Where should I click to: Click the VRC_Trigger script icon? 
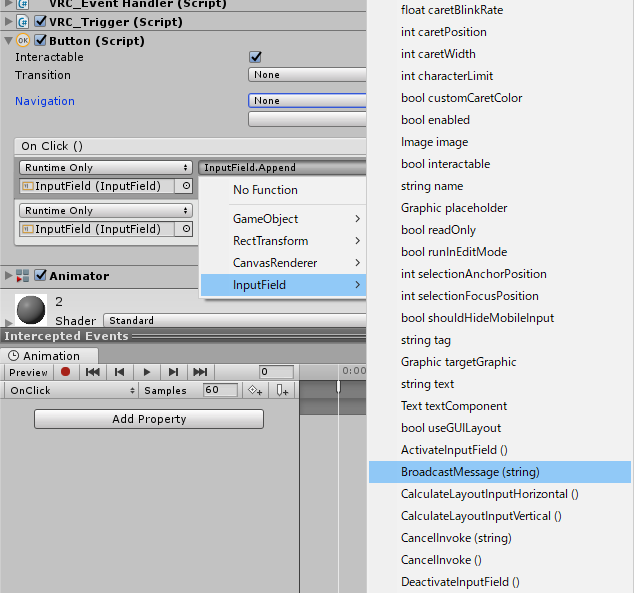coord(23,21)
